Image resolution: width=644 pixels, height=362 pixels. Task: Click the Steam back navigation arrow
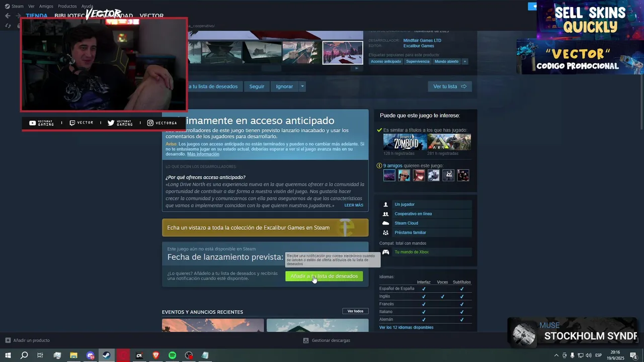[x=8, y=16]
